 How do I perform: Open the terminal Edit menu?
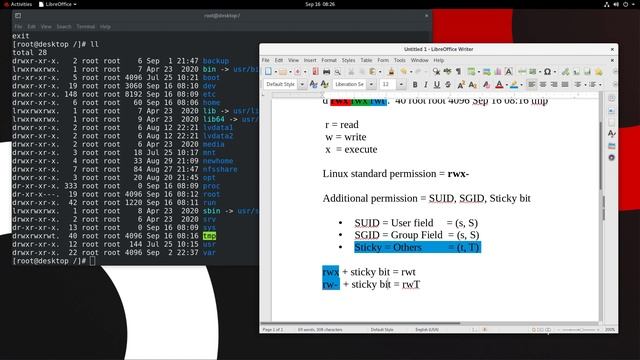coord(31,27)
